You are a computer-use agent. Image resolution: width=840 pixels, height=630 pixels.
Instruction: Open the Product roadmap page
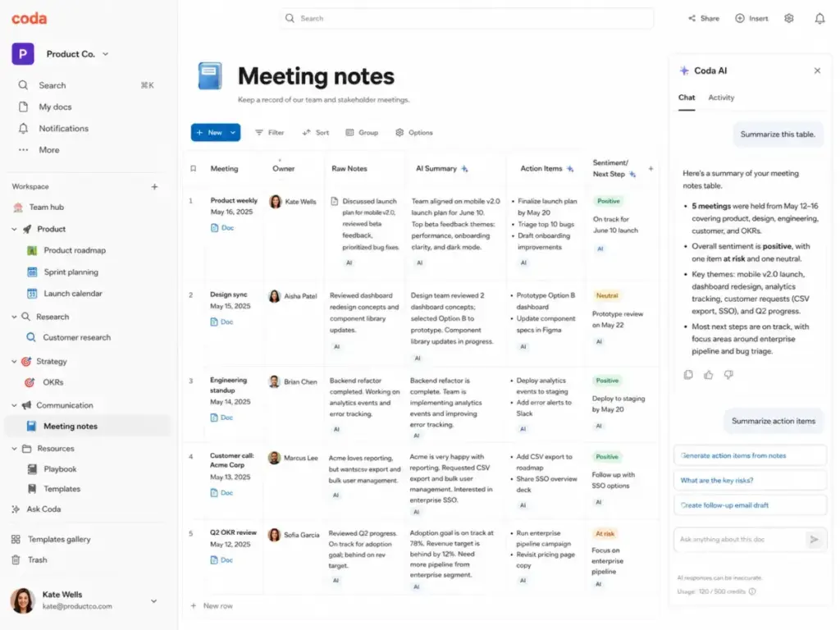tap(75, 251)
